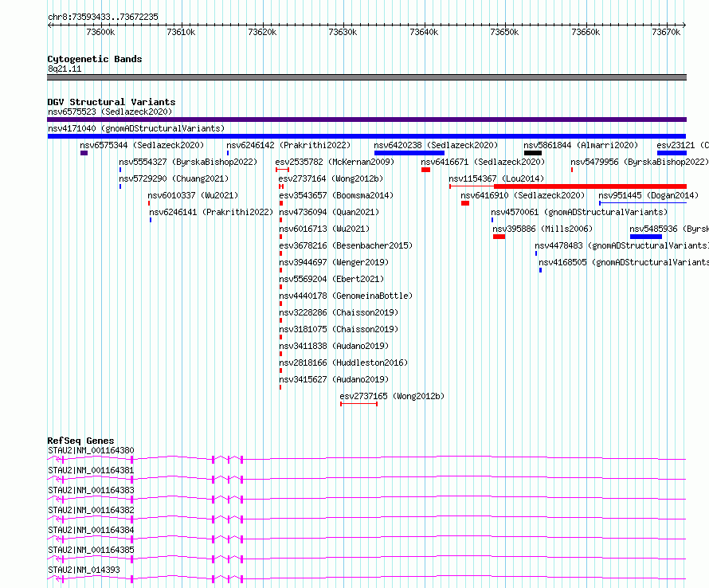Click the nsv6575523 (Sedlazeck2020) purple variant bar
This screenshot has width=709, height=588.
pyautogui.click(x=366, y=120)
